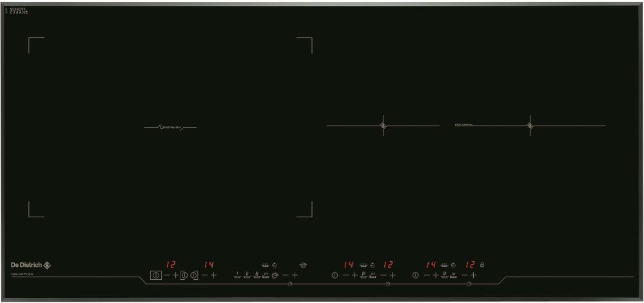The width and height of the screenshot is (644, 303).
Task: Tap the small clock marker below the right zone
Action: pyautogui.click(x=469, y=284)
